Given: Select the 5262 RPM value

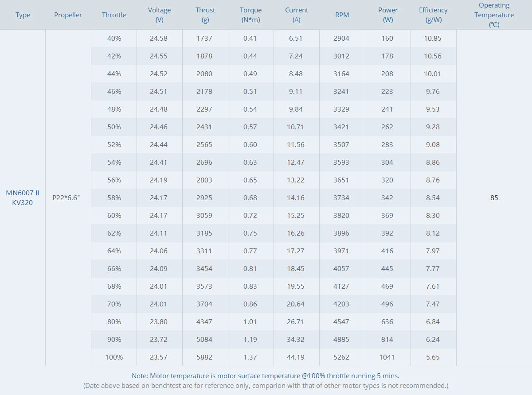Looking at the screenshot, I should click(341, 357).
